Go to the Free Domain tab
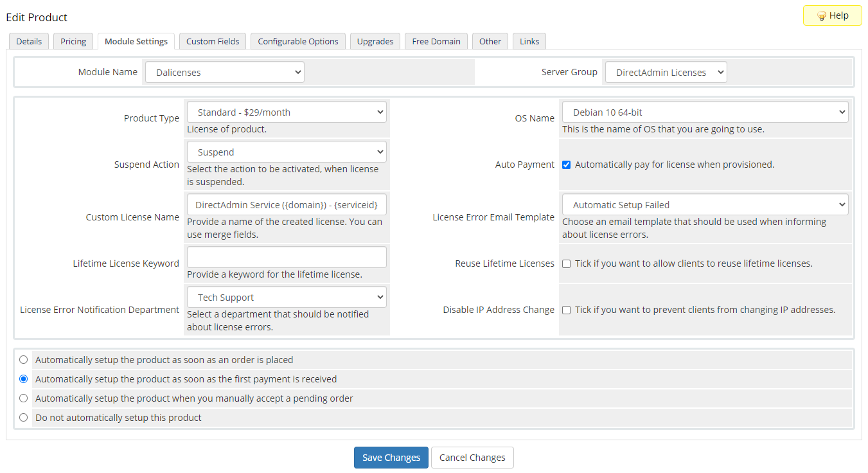Screen dimensions: 868x473 coord(436,41)
